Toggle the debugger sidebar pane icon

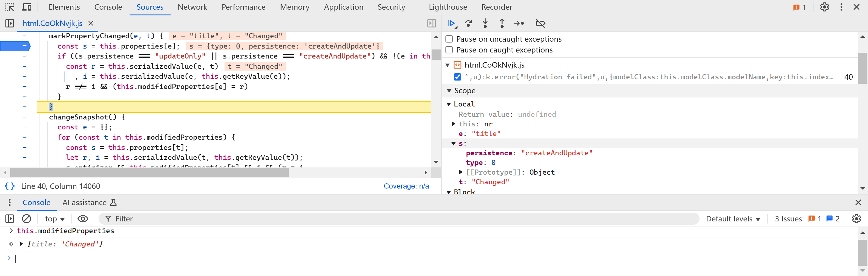[x=431, y=23]
